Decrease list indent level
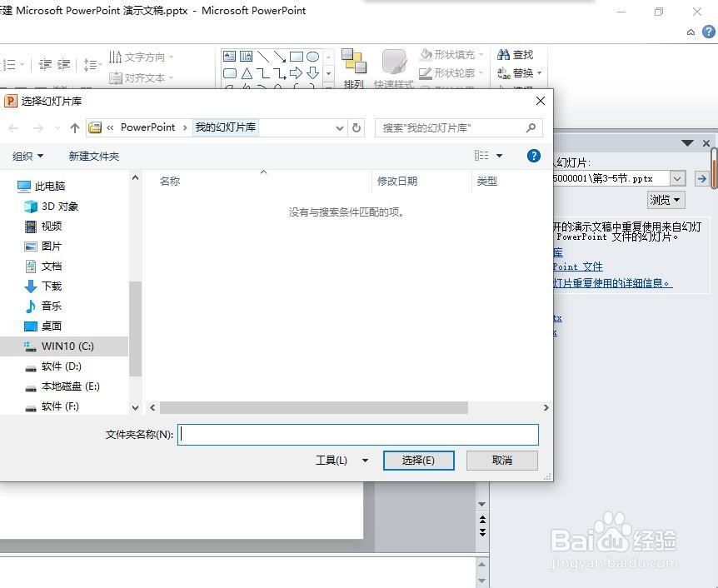Viewport: 718px width, 588px height. tap(45, 65)
